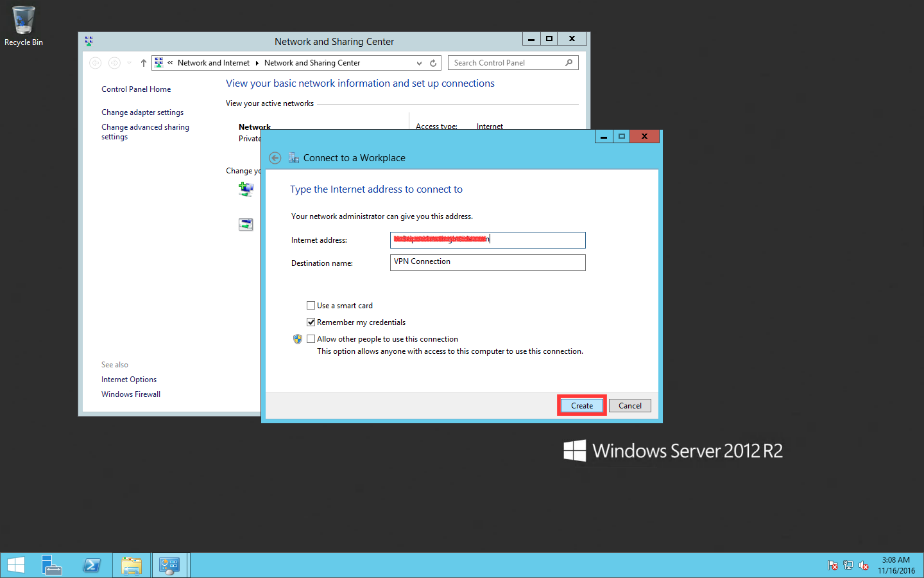Go back using wizard back arrow
The width and height of the screenshot is (924, 578).
click(x=275, y=158)
